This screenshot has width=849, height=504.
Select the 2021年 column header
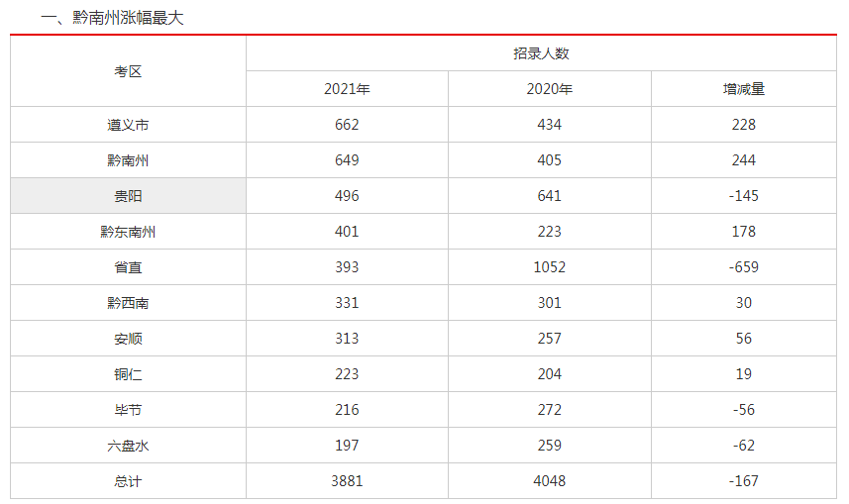(x=347, y=89)
